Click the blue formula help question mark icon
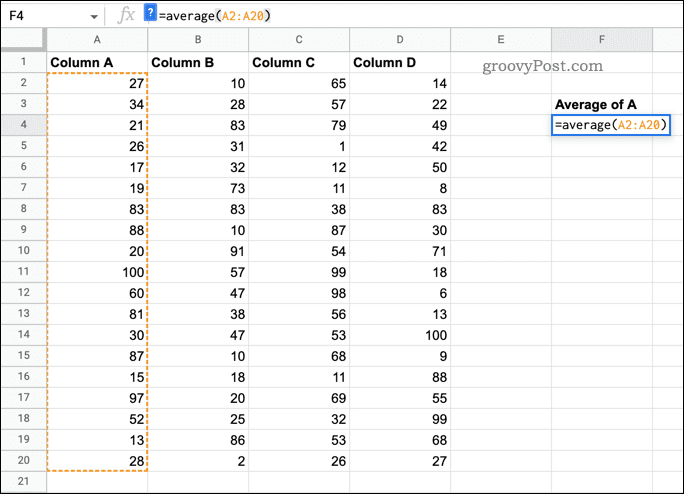Viewport: 684px width, 494px height. pyautogui.click(x=150, y=13)
